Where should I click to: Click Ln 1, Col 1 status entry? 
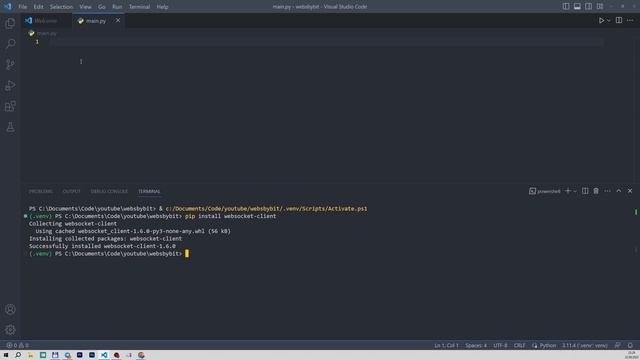tap(446, 345)
